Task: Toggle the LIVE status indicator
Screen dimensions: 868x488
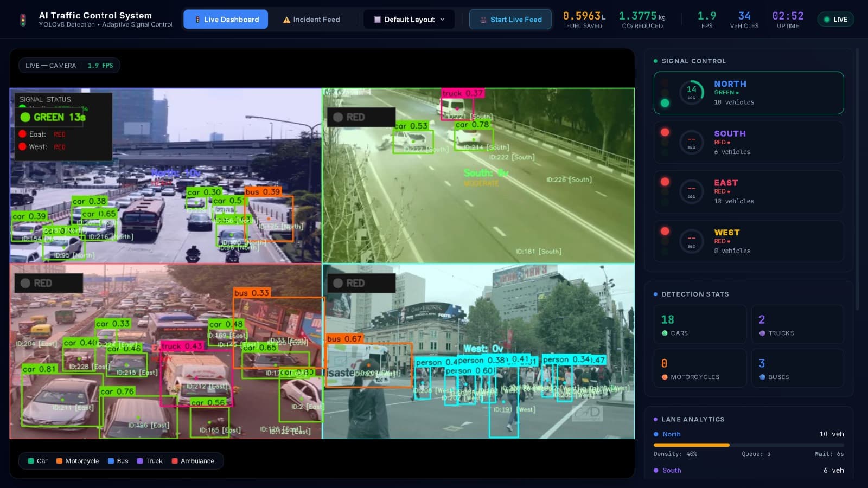Action: [835, 20]
